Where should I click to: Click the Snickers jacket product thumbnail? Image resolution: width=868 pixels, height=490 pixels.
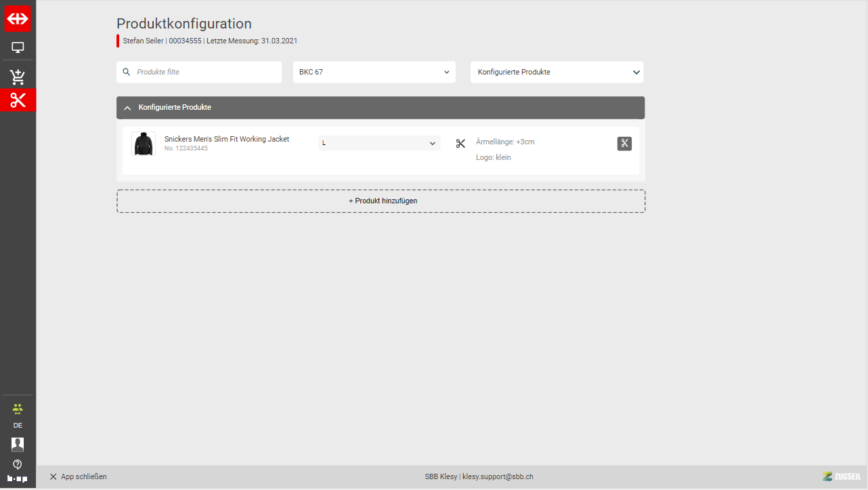tap(143, 144)
